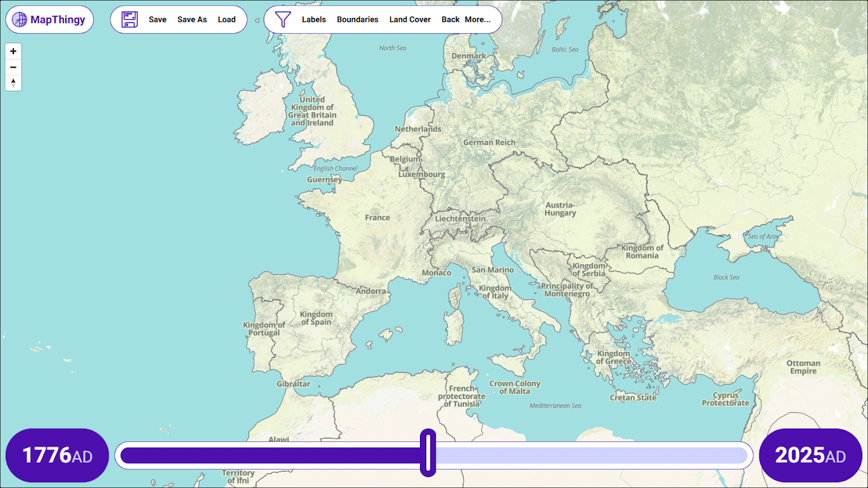Expand the More... options

tap(477, 20)
